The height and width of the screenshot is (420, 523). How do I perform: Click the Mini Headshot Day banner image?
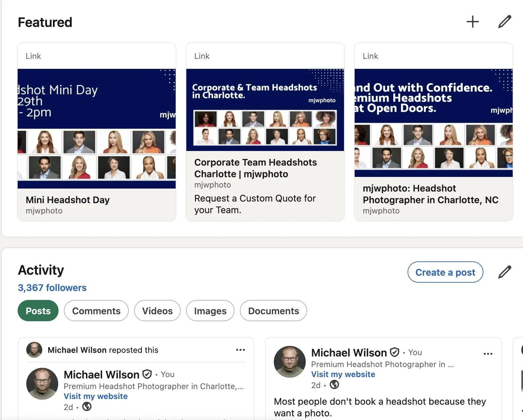96,129
